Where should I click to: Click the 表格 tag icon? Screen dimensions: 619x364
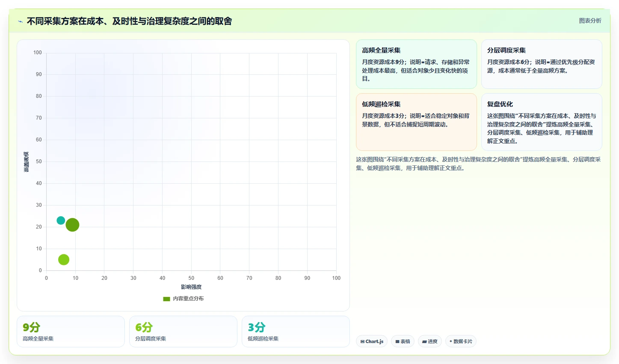(397, 342)
